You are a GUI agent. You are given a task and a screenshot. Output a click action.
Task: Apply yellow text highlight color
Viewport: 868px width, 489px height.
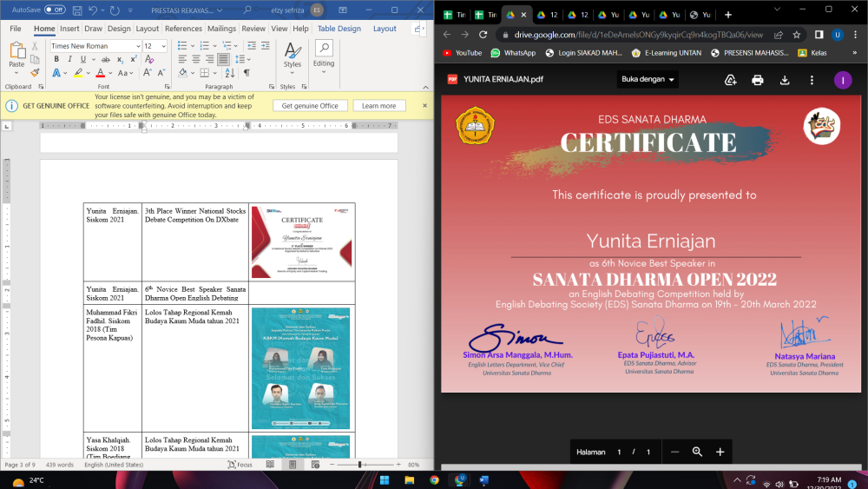tap(79, 73)
